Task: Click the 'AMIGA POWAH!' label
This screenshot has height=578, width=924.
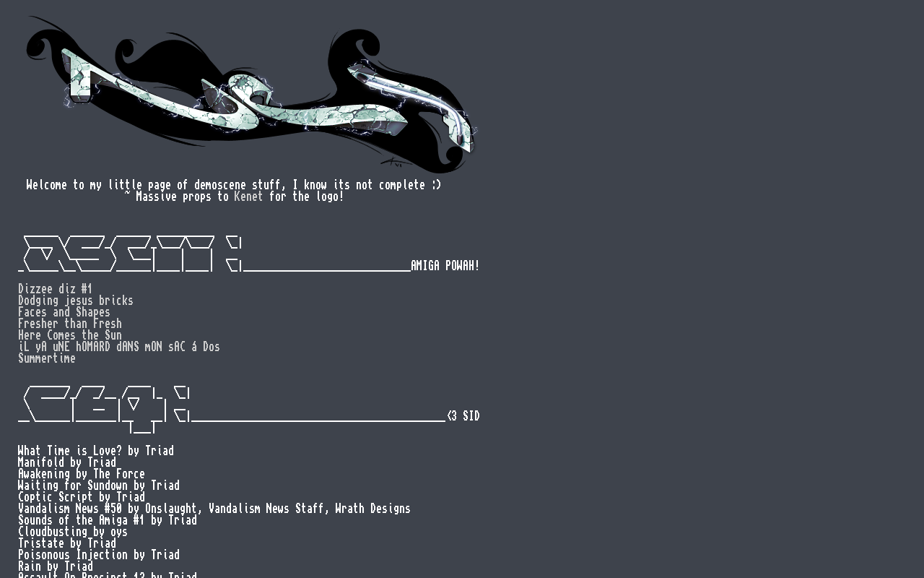Action: [445, 266]
